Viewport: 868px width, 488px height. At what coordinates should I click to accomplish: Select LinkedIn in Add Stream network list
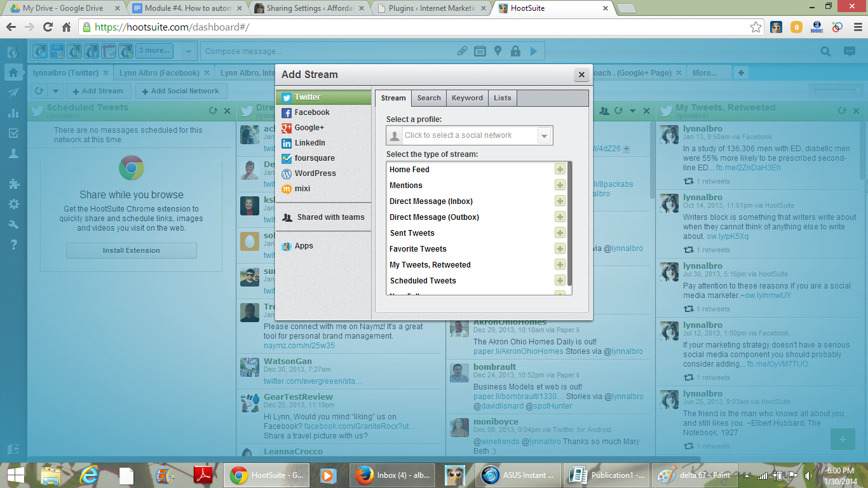coord(323,143)
